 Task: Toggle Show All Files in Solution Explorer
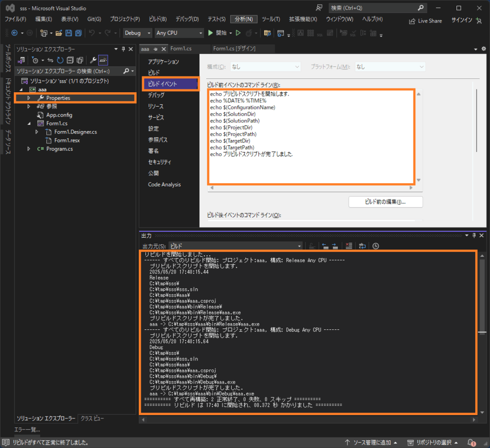coord(80,60)
